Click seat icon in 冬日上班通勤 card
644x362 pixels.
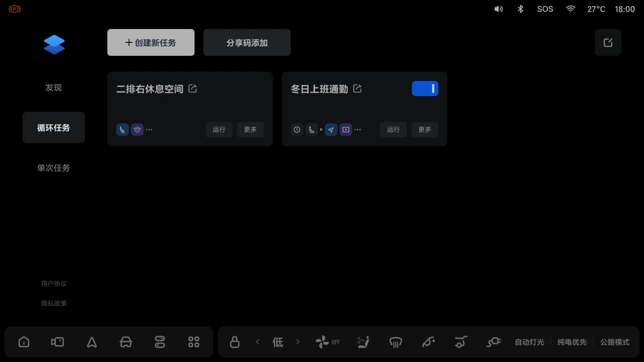point(312,129)
